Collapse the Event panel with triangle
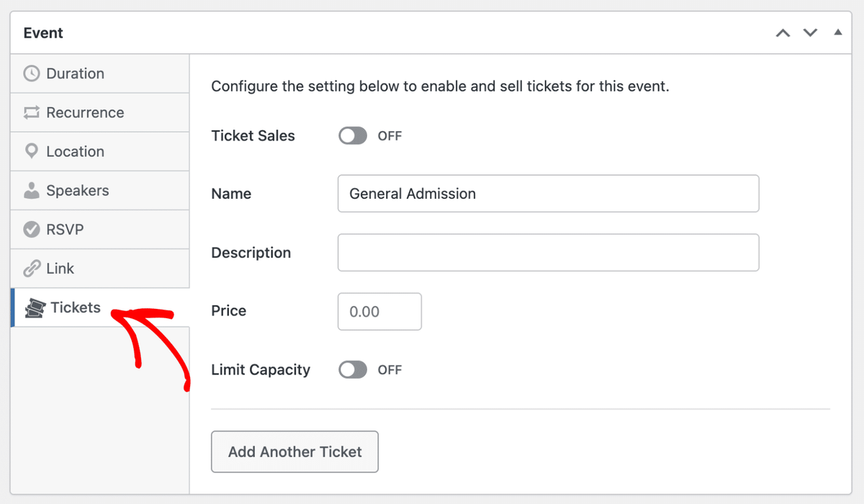This screenshot has width=864, height=504. point(837,32)
